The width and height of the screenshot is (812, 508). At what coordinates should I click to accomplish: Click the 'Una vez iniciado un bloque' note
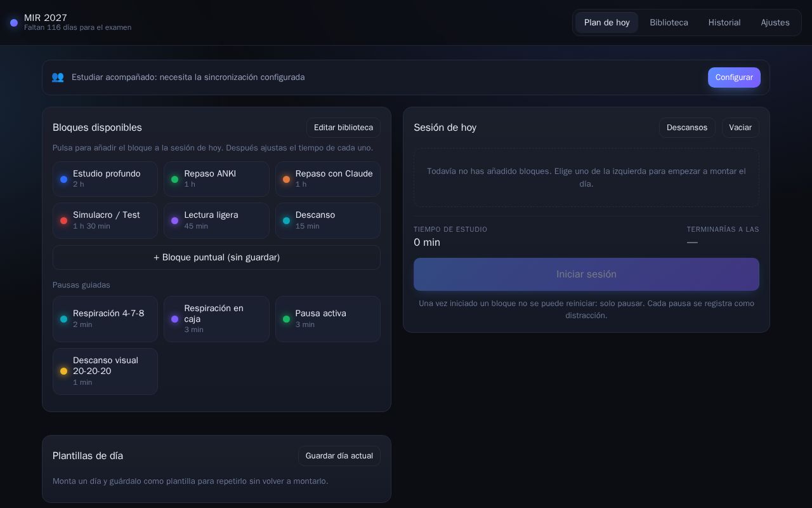[x=586, y=309]
